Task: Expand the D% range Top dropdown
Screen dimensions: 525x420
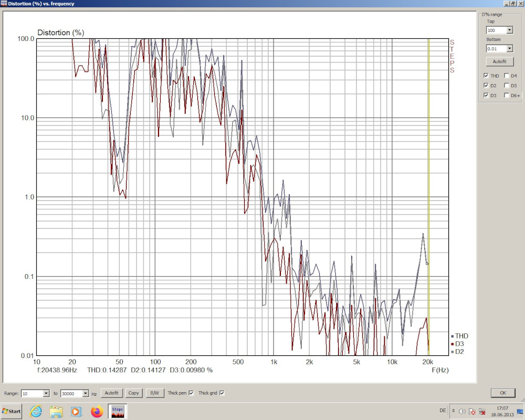Action: click(x=509, y=30)
